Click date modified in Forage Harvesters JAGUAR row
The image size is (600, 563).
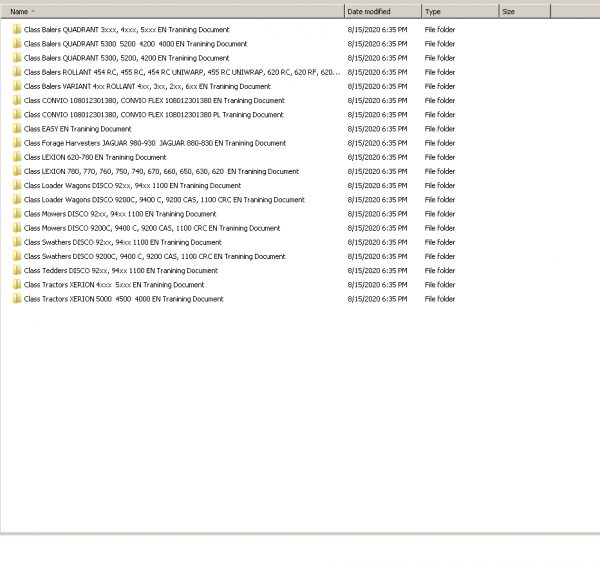[377, 143]
